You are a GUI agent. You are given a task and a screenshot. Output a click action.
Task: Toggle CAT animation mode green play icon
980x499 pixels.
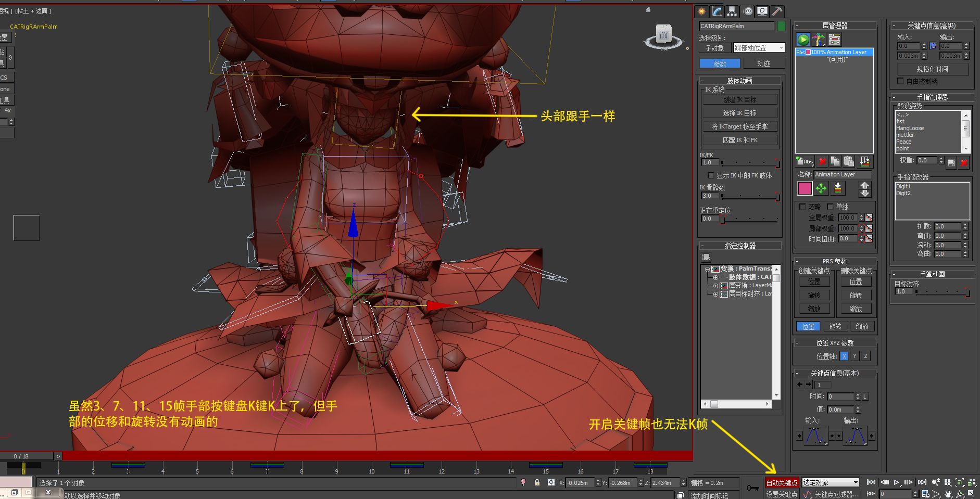(803, 40)
